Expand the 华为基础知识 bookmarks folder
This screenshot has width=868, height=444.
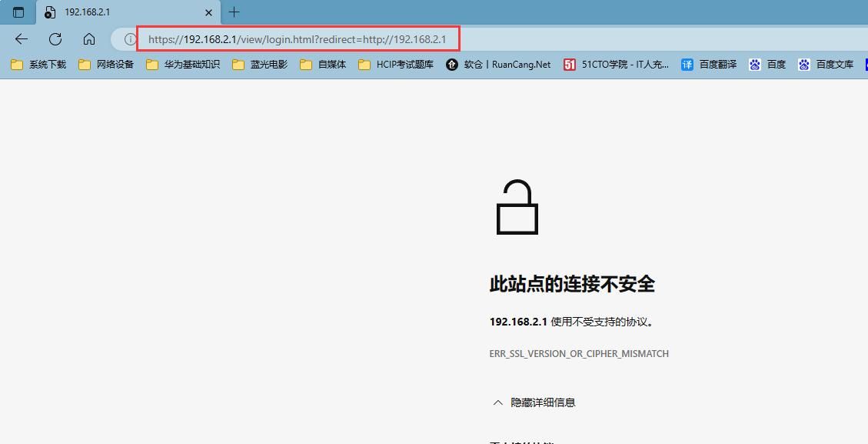(182, 65)
